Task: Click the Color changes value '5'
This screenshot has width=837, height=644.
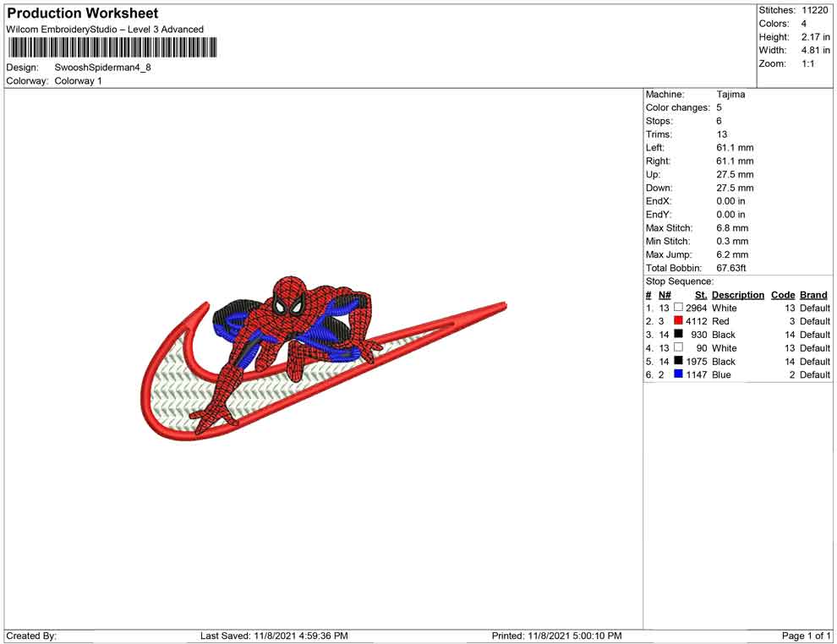Action: (x=719, y=107)
